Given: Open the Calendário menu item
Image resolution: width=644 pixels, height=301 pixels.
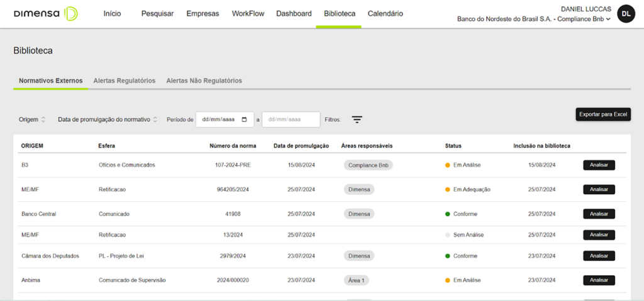Looking at the screenshot, I should (x=385, y=14).
